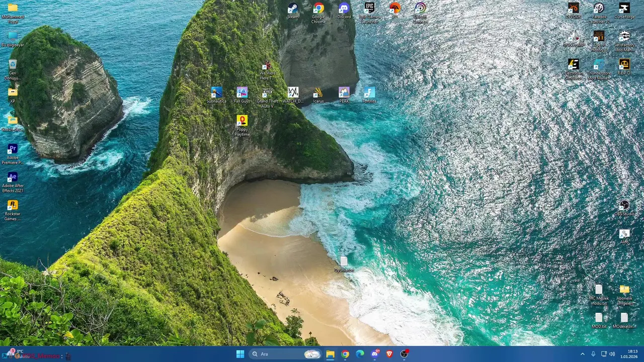Select the Electrician Simulator shortcut
Viewport: 644px width, 362px height.
[573, 69]
